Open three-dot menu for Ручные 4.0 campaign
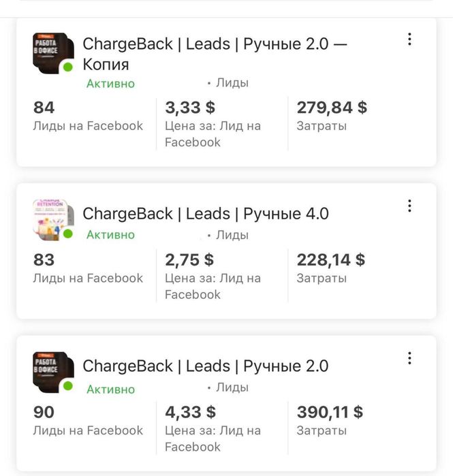The image size is (453, 476). click(x=409, y=206)
